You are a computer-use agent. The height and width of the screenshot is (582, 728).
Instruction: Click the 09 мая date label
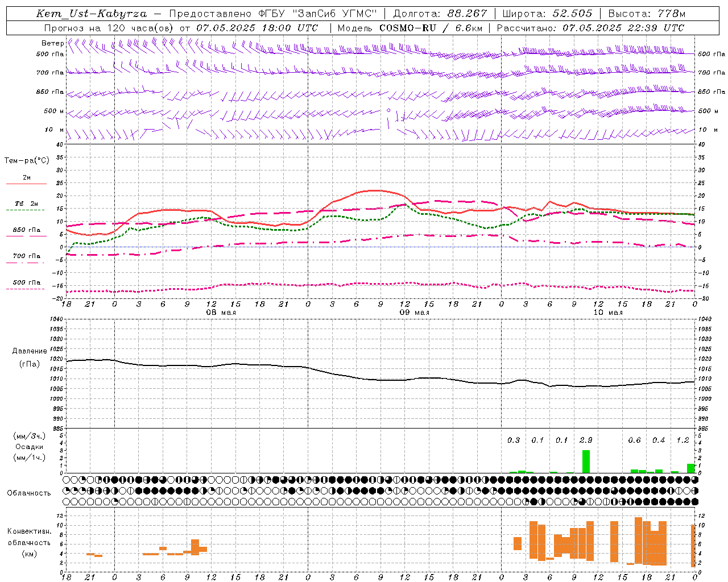[x=415, y=313]
